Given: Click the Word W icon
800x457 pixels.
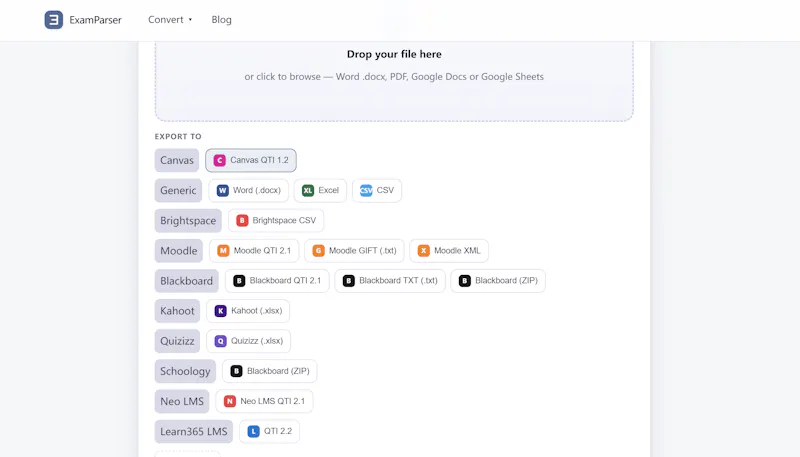Looking at the screenshot, I should (222, 190).
